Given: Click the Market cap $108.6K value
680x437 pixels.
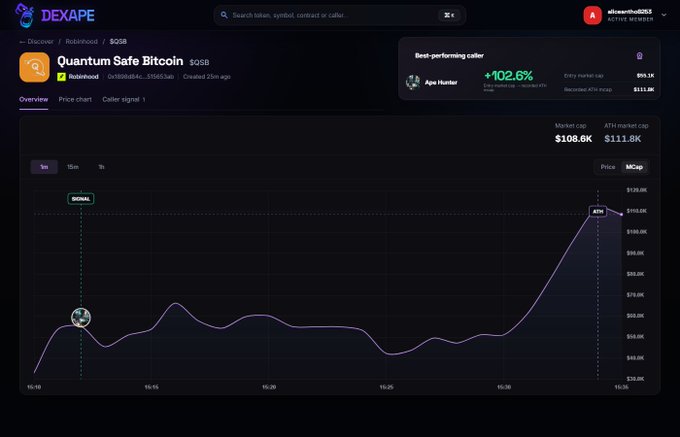Looking at the screenshot, I should tap(573, 139).
